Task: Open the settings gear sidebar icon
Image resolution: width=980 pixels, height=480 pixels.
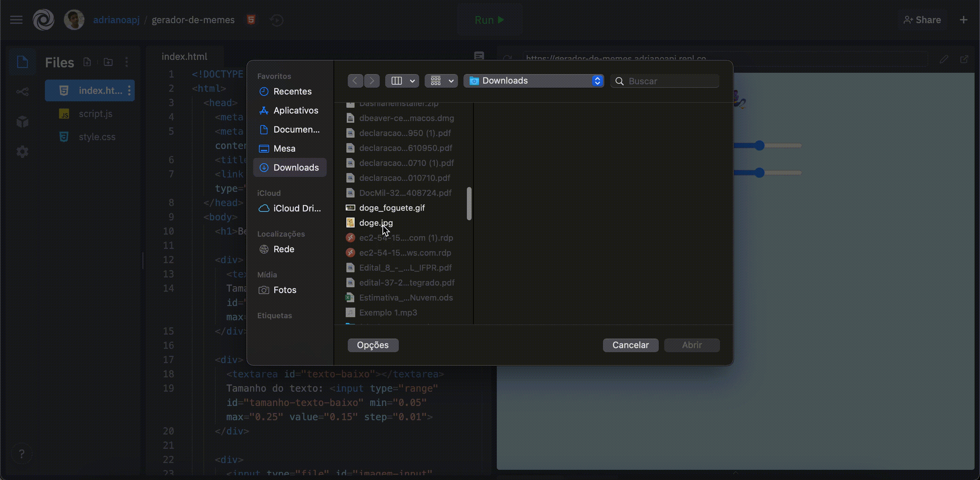Action: pos(22,152)
